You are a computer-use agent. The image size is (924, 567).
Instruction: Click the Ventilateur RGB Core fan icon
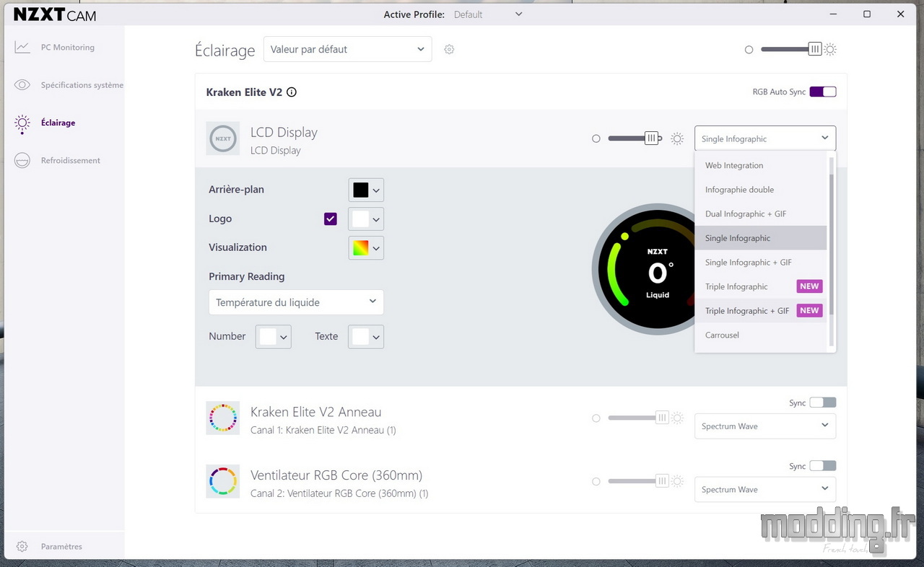point(222,481)
